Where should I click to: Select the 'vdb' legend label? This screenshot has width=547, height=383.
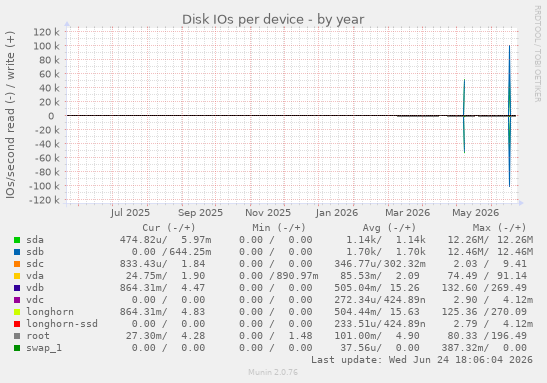pos(35,288)
